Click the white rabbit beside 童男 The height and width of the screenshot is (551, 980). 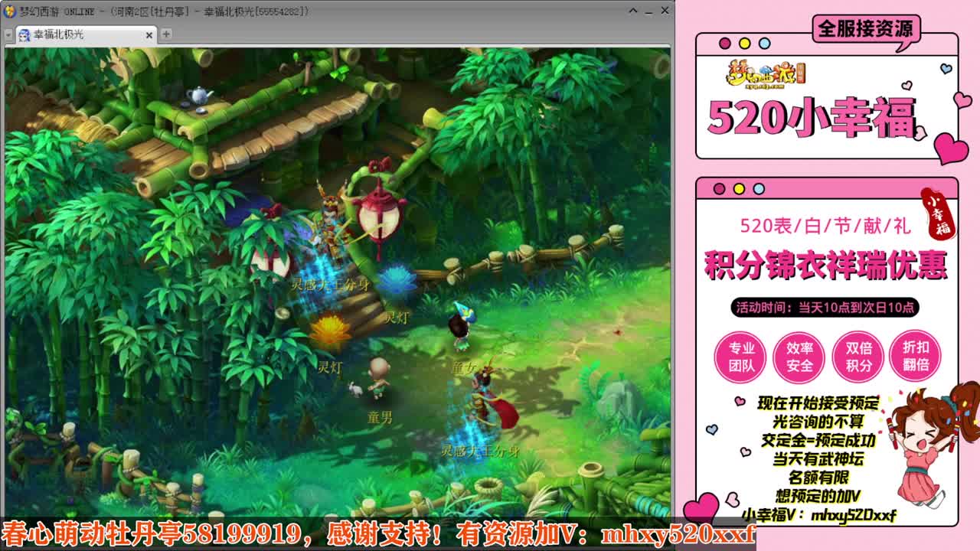(x=354, y=390)
